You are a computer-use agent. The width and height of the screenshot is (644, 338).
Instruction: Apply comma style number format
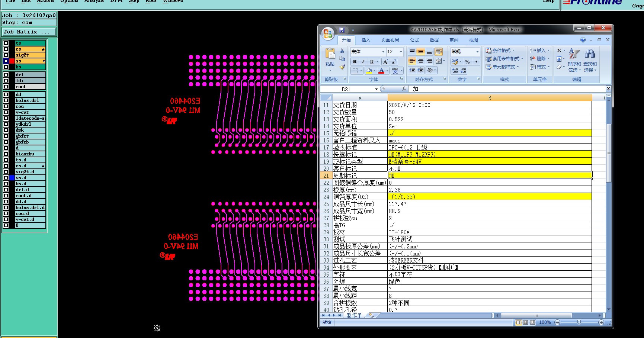pyautogui.click(x=476, y=61)
